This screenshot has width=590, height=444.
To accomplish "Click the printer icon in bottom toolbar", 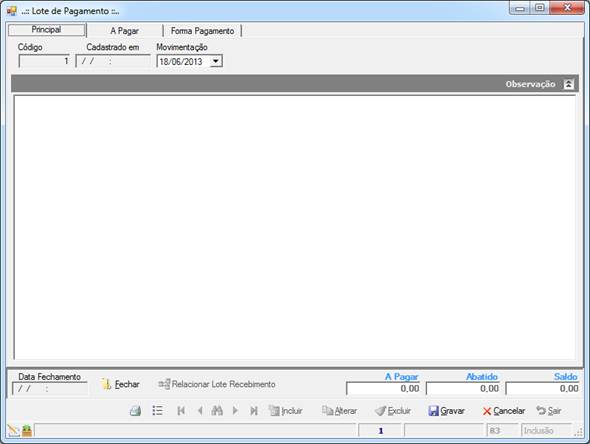I will (135, 411).
